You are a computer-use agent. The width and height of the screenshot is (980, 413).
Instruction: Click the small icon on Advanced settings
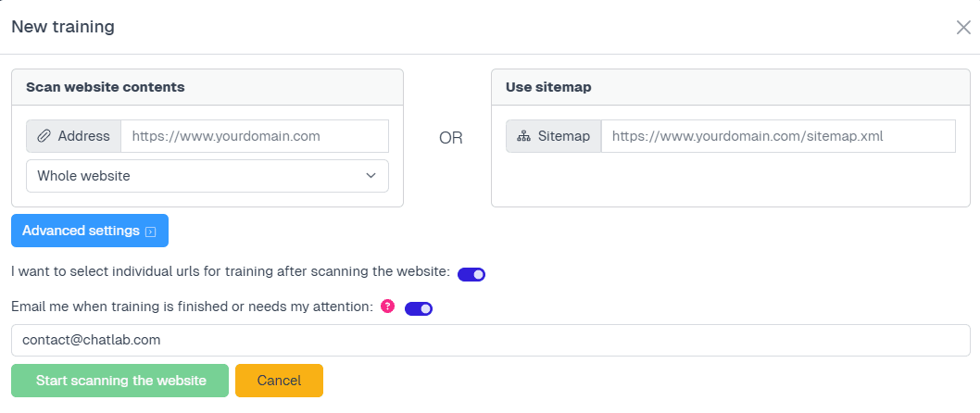(151, 232)
